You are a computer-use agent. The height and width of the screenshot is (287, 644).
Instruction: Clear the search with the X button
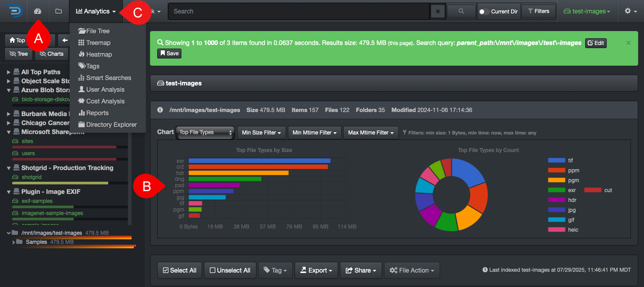click(437, 12)
